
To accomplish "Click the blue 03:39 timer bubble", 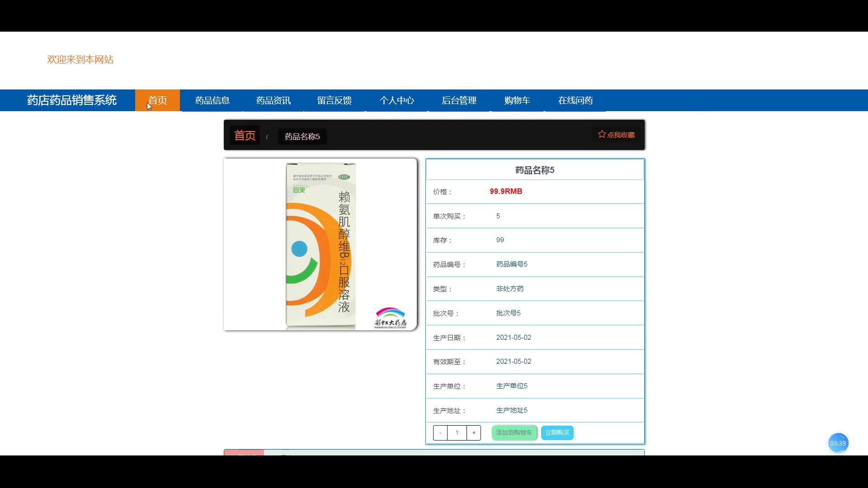I will 838,443.
